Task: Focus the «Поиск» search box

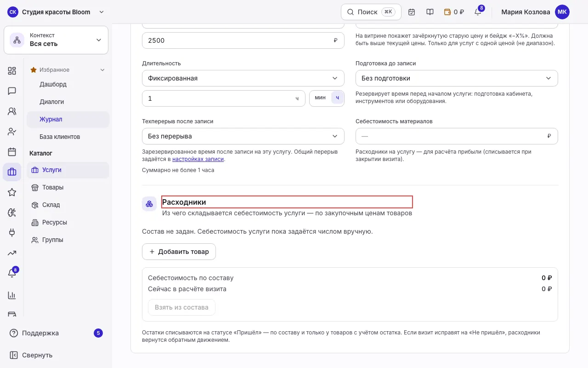Action: (x=371, y=12)
